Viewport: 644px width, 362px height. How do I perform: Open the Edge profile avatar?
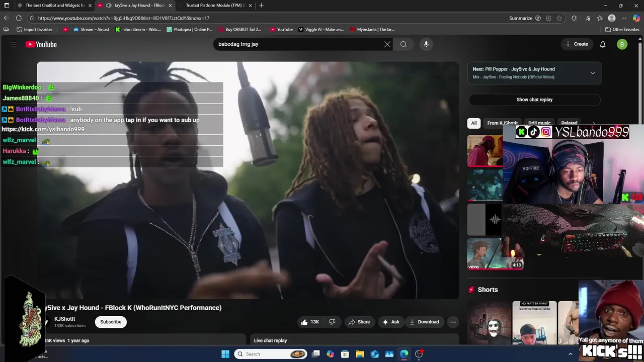pyautogui.click(x=612, y=18)
